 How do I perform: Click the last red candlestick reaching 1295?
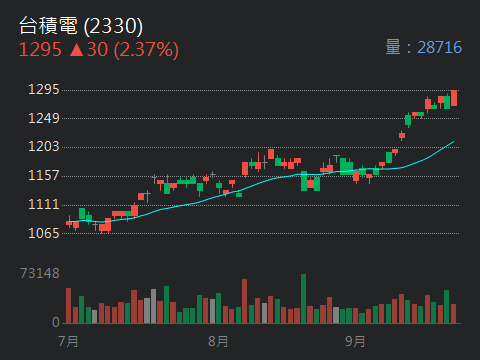pyautogui.click(x=454, y=98)
